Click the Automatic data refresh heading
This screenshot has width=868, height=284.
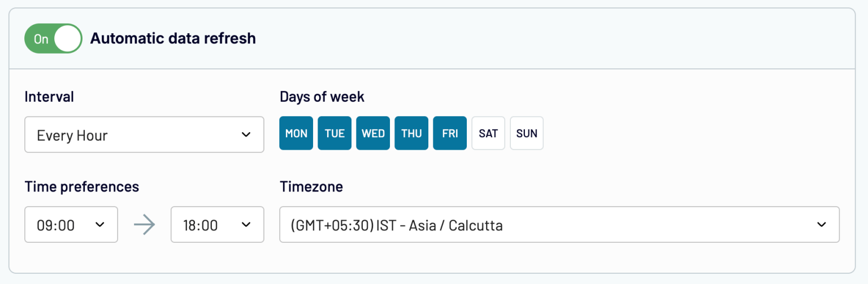(173, 38)
